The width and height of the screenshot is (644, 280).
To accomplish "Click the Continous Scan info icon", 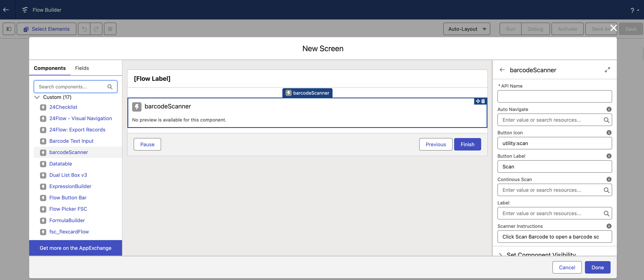I will pos(609,179).
